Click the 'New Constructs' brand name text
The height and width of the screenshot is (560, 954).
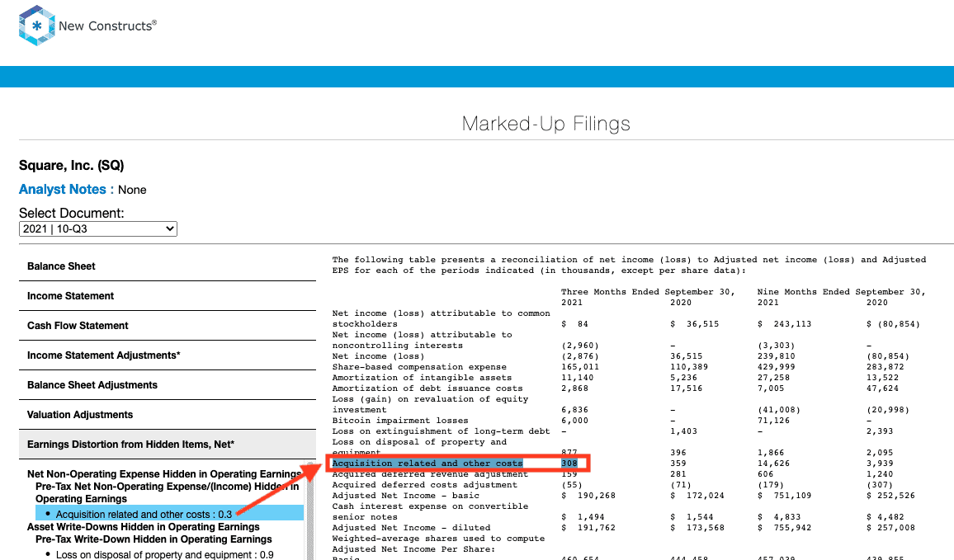pos(107,26)
